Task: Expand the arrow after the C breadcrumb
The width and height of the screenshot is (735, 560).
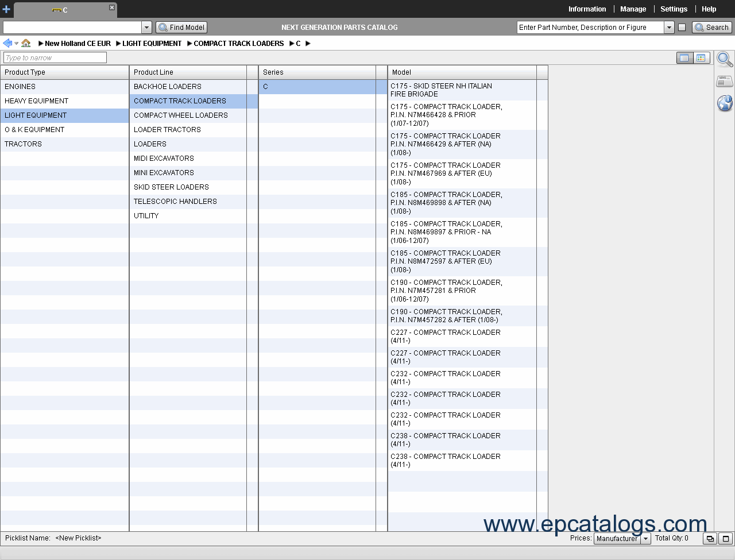Action: click(308, 44)
